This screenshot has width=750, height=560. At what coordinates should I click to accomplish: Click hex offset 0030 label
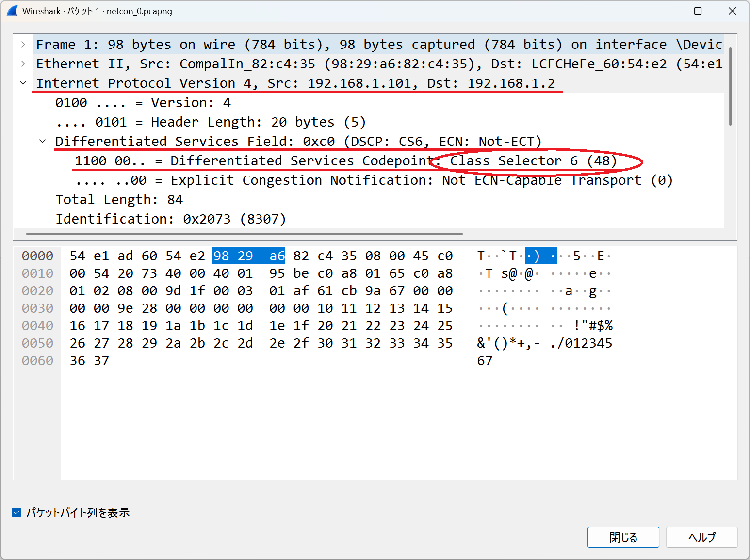tap(37, 308)
